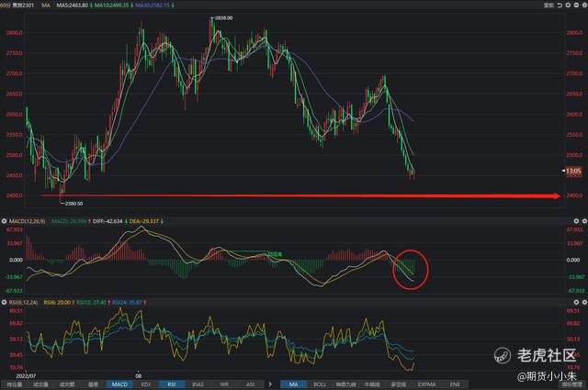Click the MACD(12,26,9) parameter label

(20, 221)
